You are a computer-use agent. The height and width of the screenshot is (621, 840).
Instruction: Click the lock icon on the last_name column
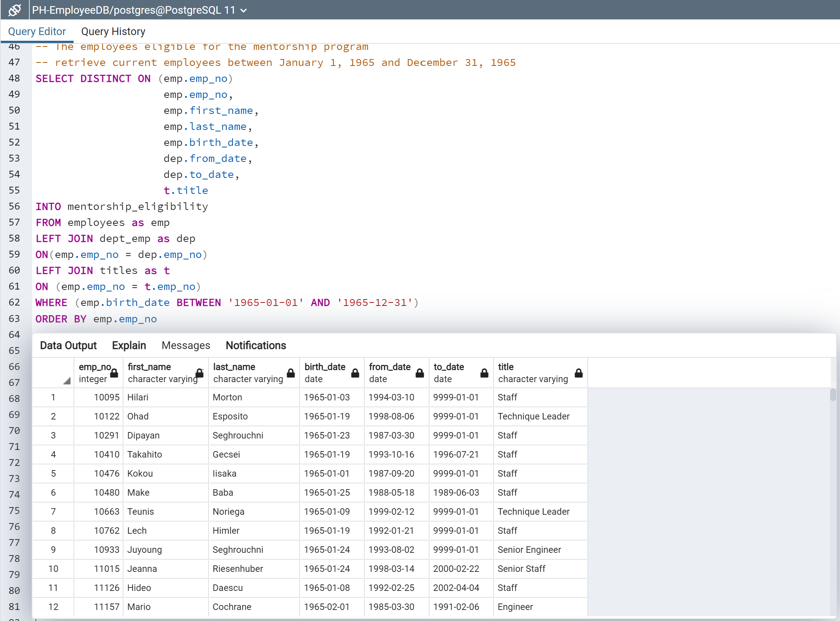coord(290,374)
